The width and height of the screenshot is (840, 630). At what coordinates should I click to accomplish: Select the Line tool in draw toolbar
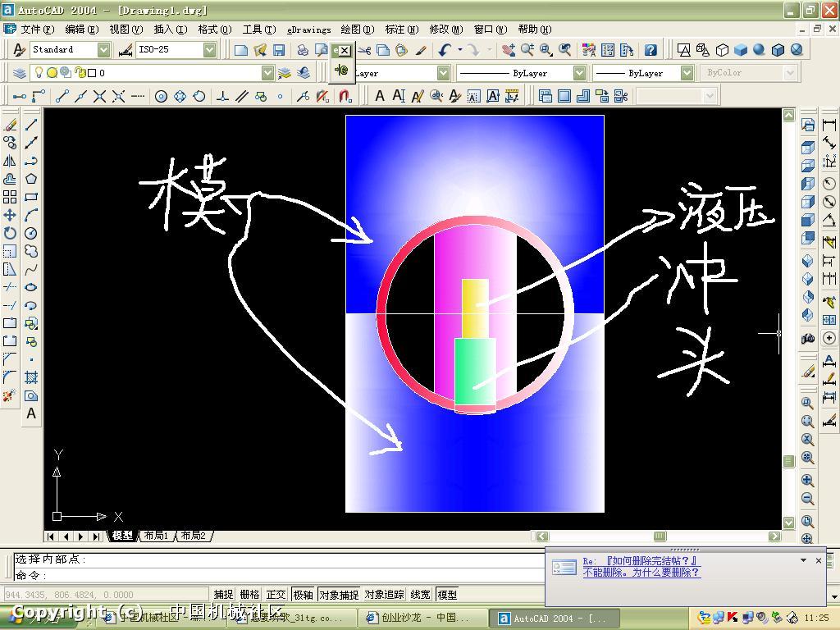tap(31, 125)
